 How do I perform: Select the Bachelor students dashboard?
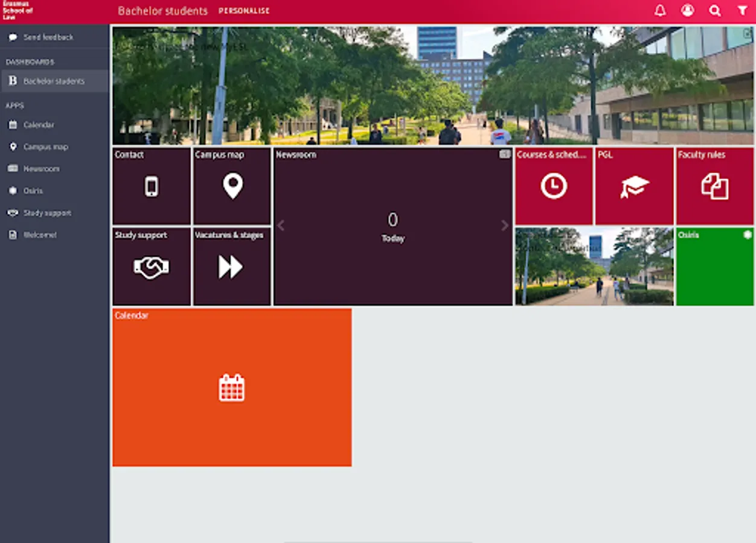(54, 81)
